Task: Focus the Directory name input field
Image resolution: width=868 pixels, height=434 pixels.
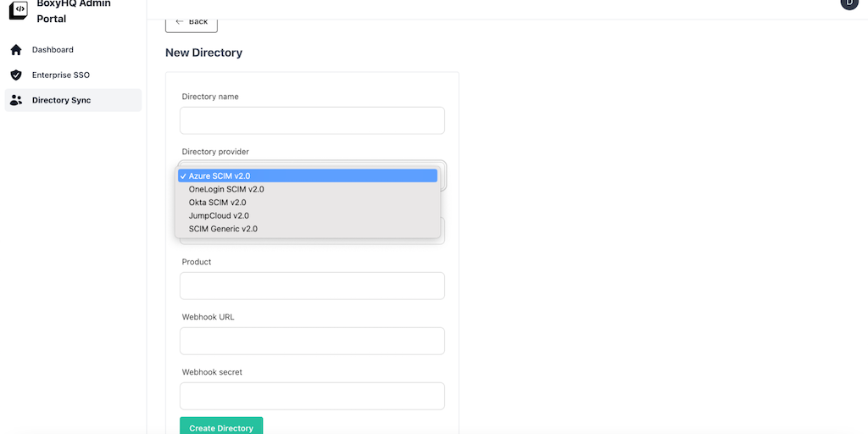Action: (x=312, y=120)
